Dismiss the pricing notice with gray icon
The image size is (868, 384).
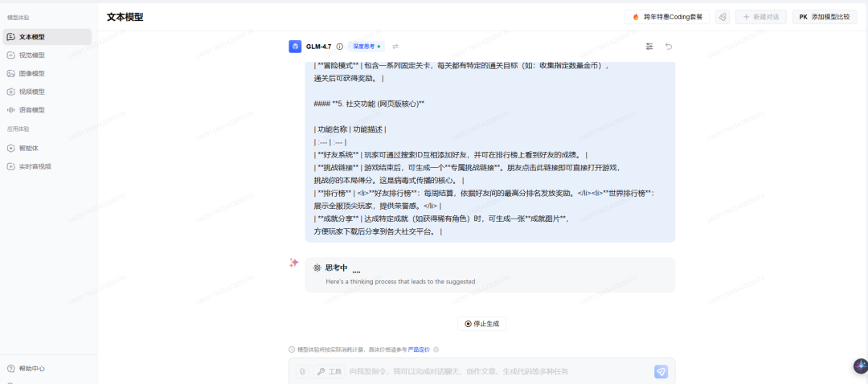pyautogui.click(x=436, y=349)
